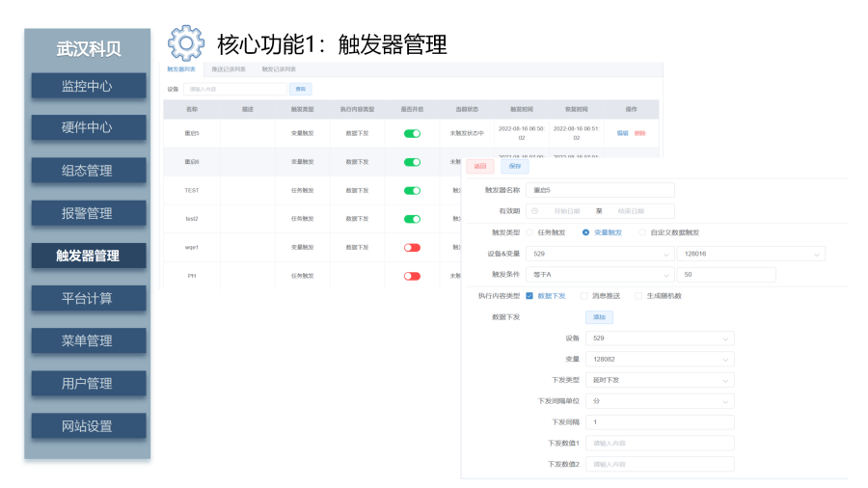Viewport: 868px width, 488px height.
Task: Click the 下发数值2 input field
Action: click(x=660, y=464)
